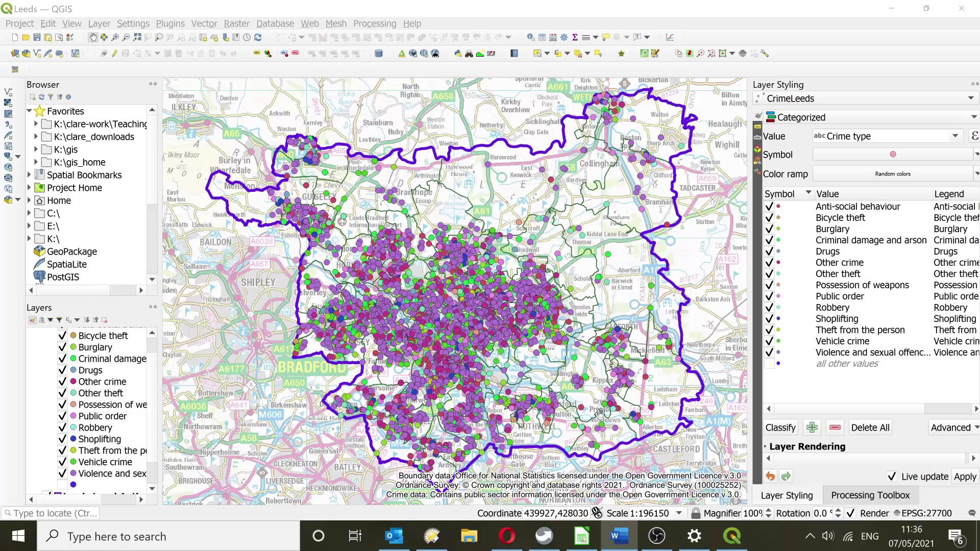Image resolution: width=980 pixels, height=551 pixels.
Task: Toggle the Live update checkbox
Action: pyautogui.click(x=892, y=477)
